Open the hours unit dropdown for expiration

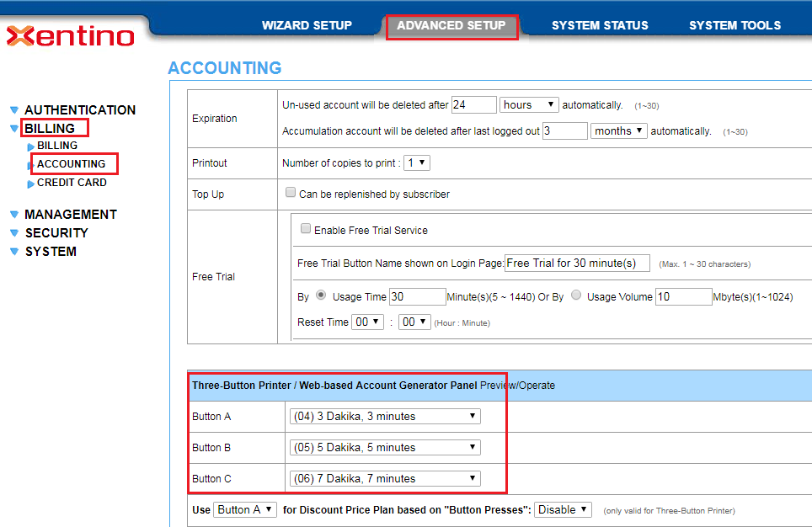point(529,105)
